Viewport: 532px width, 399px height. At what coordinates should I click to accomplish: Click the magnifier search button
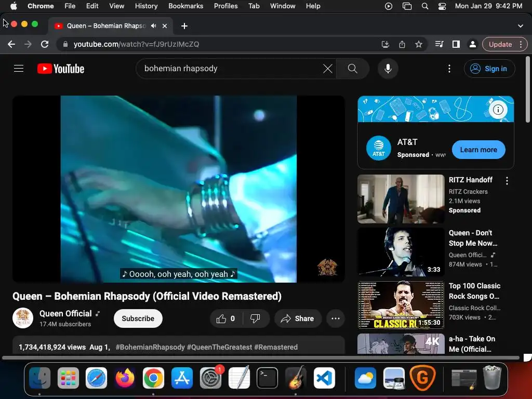[x=353, y=69]
